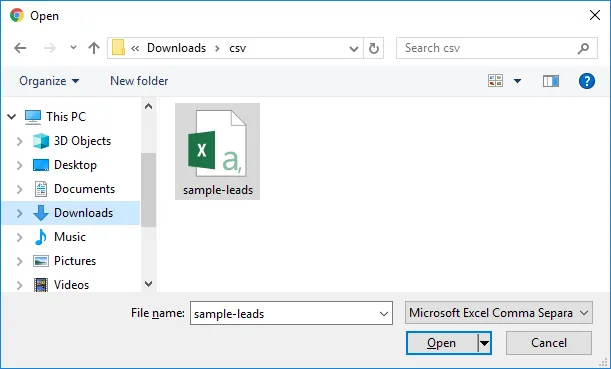This screenshot has width=611, height=369.
Task: Go back using the left arrow
Action: pos(20,48)
